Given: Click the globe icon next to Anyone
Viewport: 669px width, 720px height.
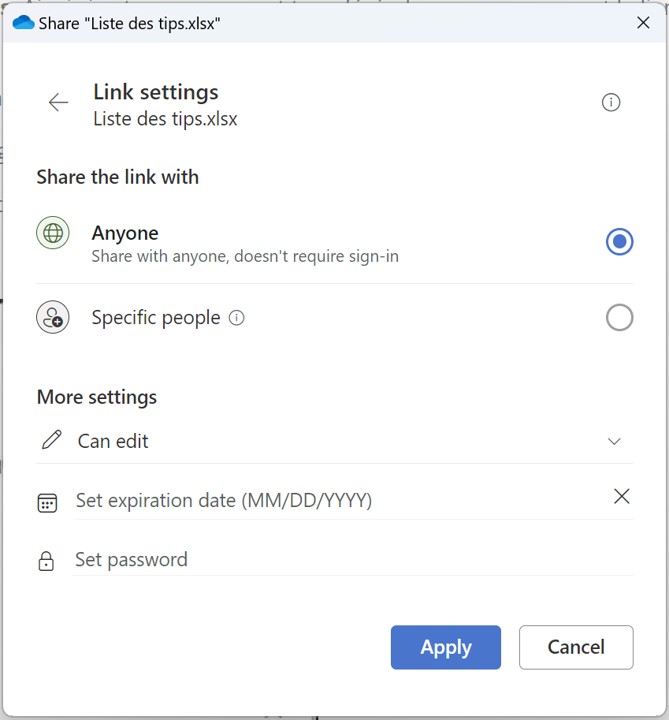Looking at the screenshot, I should 53,233.
